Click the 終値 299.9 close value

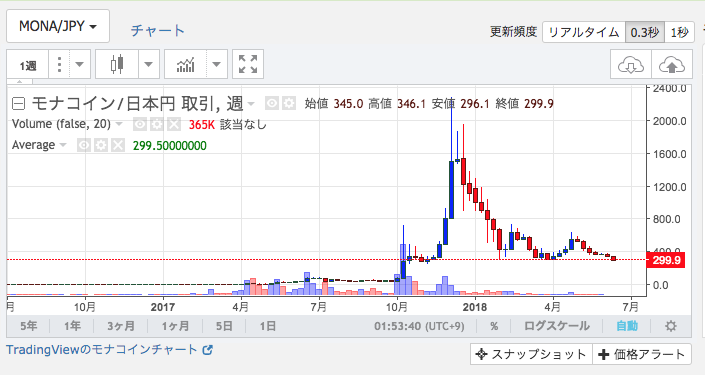(x=524, y=104)
